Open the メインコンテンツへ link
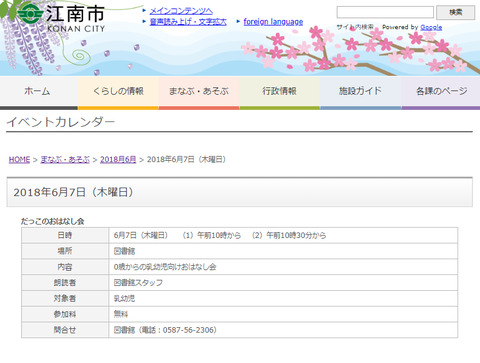This screenshot has width=480, height=363. coord(181,11)
